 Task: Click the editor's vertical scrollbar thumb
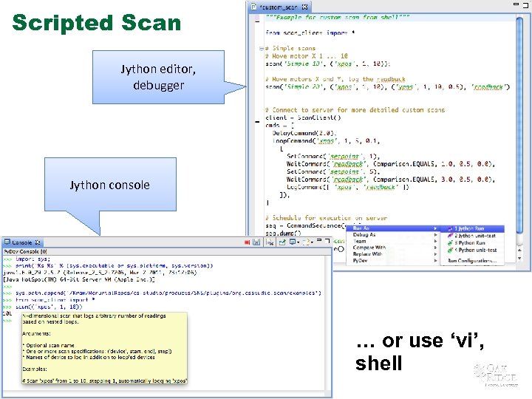point(519,126)
